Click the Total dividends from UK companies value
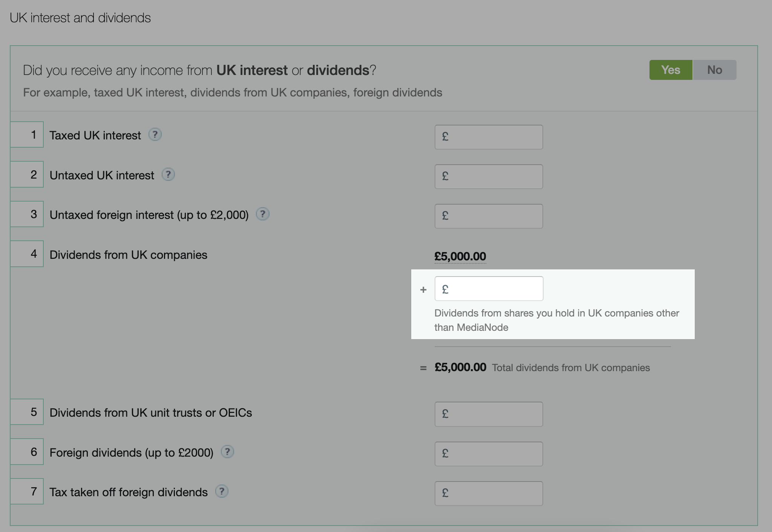This screenshot has height=532, width=772. [460, 367]
